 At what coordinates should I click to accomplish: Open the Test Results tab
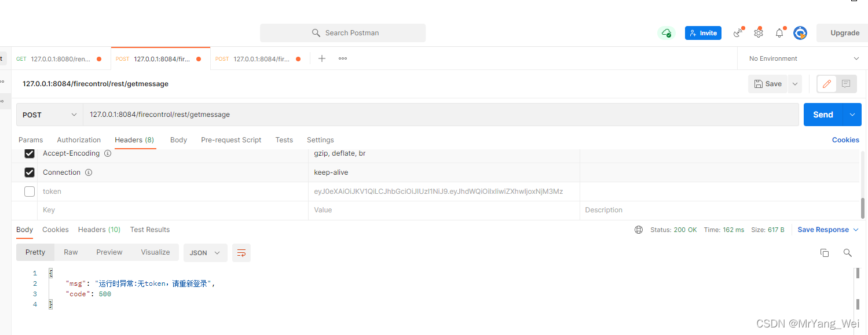click(150, 230)
